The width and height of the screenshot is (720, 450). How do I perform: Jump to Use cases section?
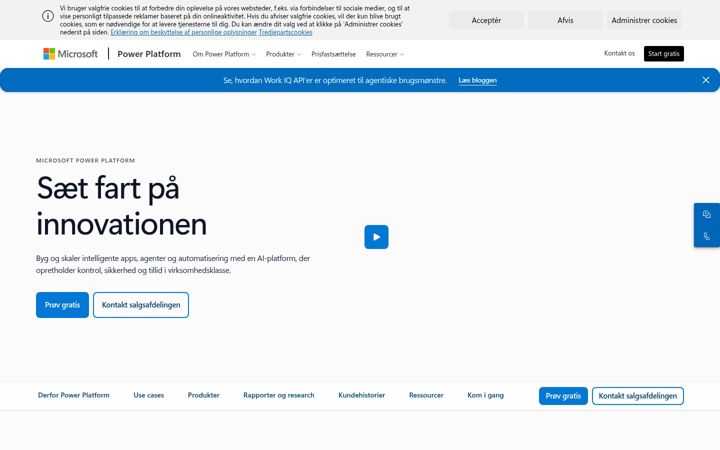click(x=149, y=395)
